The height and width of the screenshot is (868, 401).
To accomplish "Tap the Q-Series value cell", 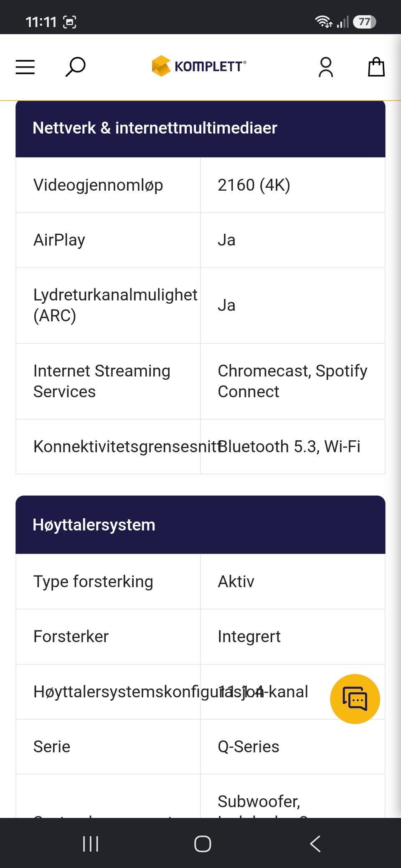I will coord(293,747).
